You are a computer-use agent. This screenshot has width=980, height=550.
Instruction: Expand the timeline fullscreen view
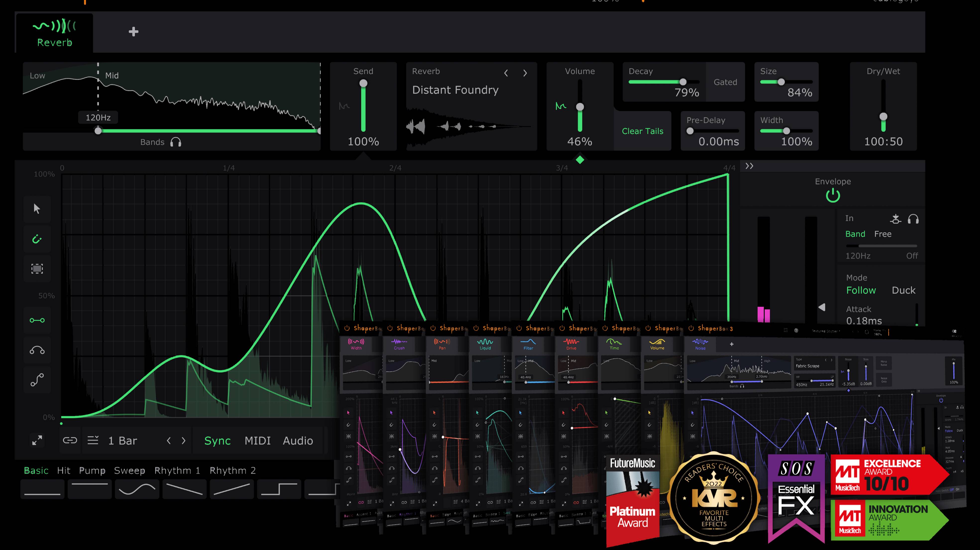tap(36, 440)
